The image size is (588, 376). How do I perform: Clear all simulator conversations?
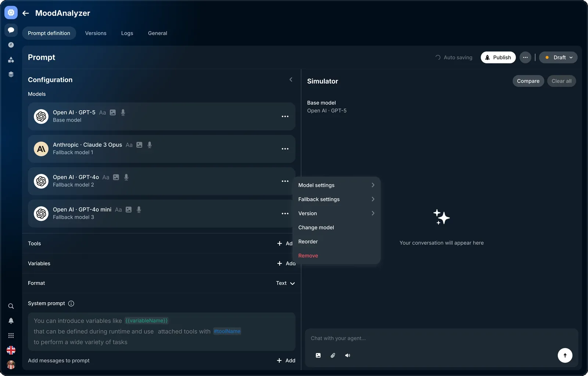562,81
